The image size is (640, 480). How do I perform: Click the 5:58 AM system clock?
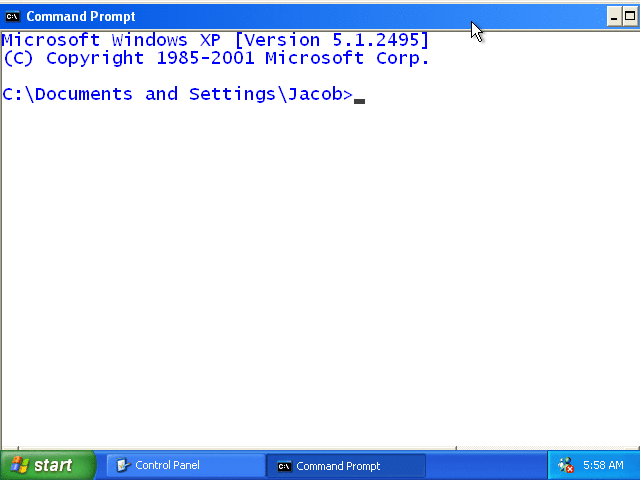603,465
